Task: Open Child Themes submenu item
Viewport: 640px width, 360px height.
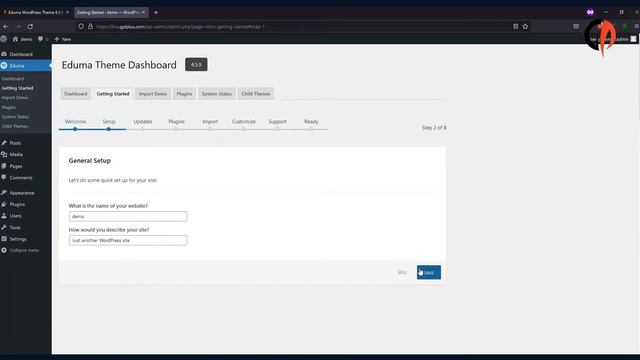Action: pos(15,126)
